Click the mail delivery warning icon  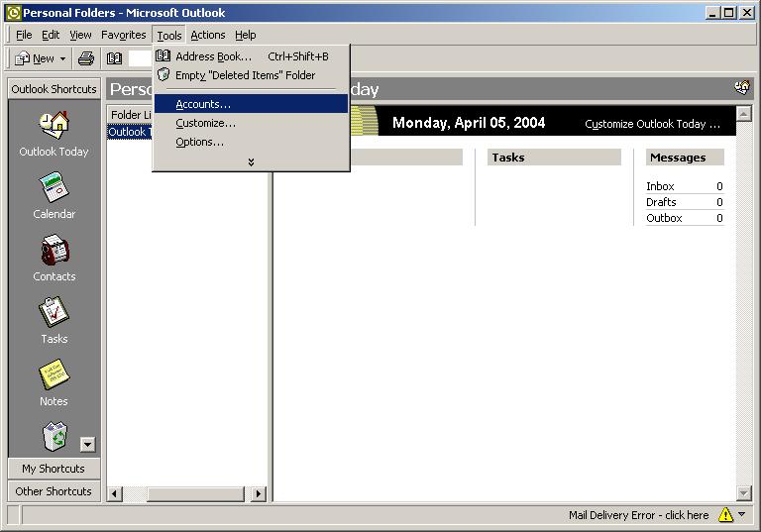(725, 515)
